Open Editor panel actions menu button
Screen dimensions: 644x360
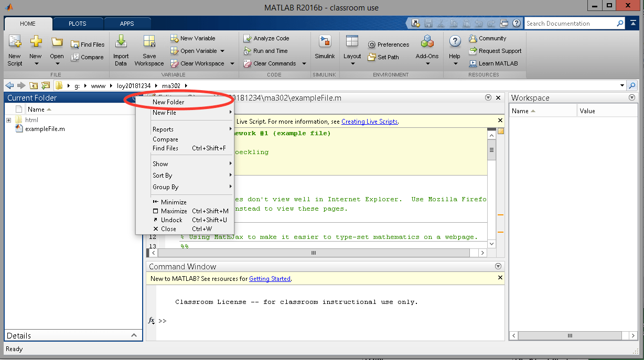(488, 97)
